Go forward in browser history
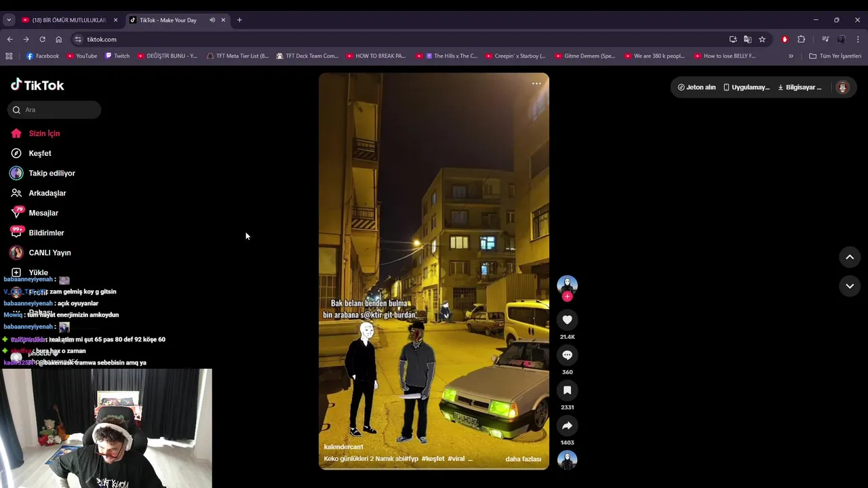 tap(26, 39)
